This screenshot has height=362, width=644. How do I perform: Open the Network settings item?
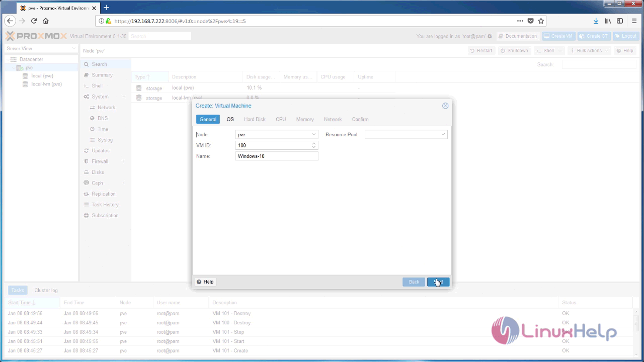[x=106, y=108]
